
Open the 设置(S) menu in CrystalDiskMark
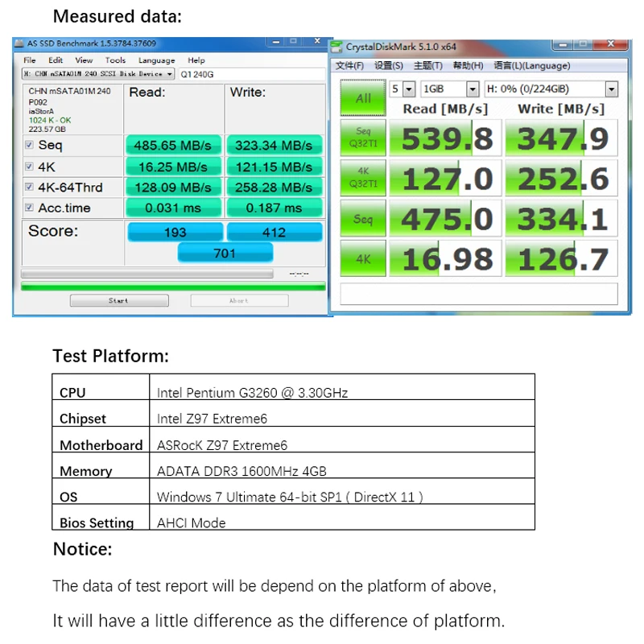click(x=389, y=66)
